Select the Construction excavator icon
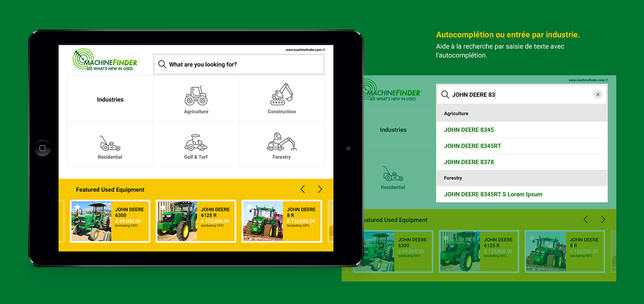Viewport: 644px width, 304px height. click(x=282, y=94)
